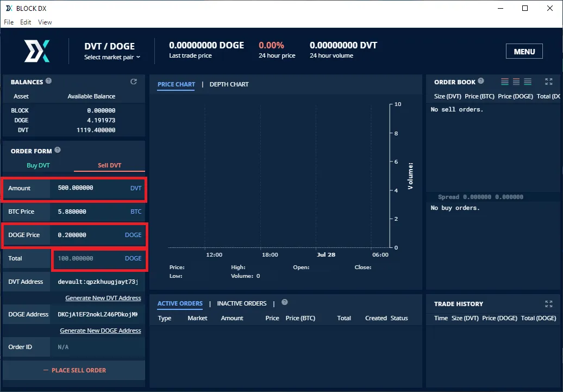This screenshot has width=563, height=392.
Task: Click help icon beside INACTIVE ORDERS
Action: (285, 302)
